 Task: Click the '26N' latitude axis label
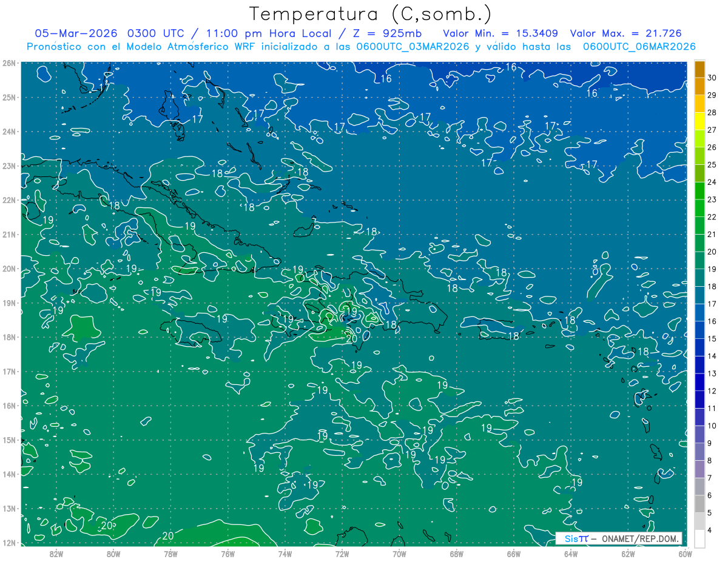point(8,62)
